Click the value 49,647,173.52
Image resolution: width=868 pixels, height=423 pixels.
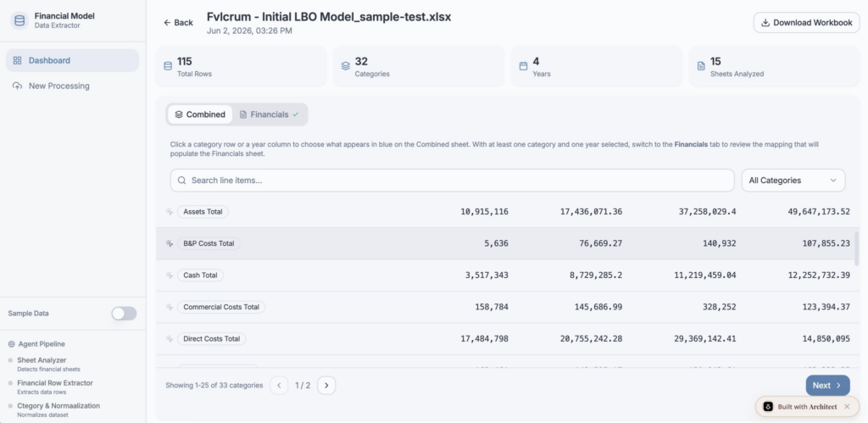[819, 212]
